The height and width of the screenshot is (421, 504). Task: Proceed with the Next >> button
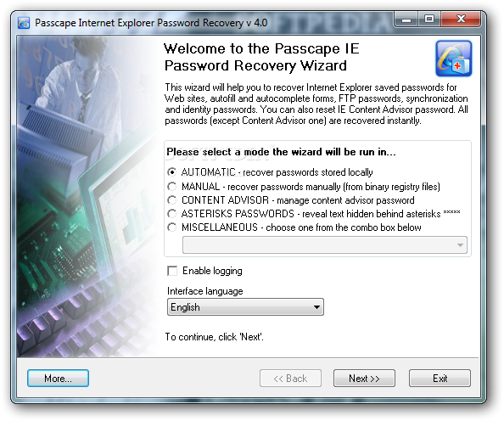click(x=364, y=379)
